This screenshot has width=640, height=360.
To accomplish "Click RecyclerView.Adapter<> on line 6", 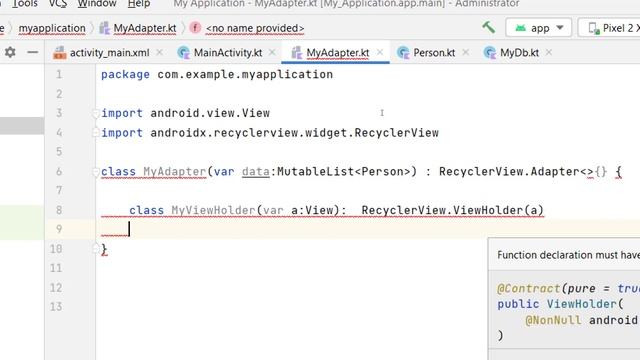I will click(x=516, y=171).
